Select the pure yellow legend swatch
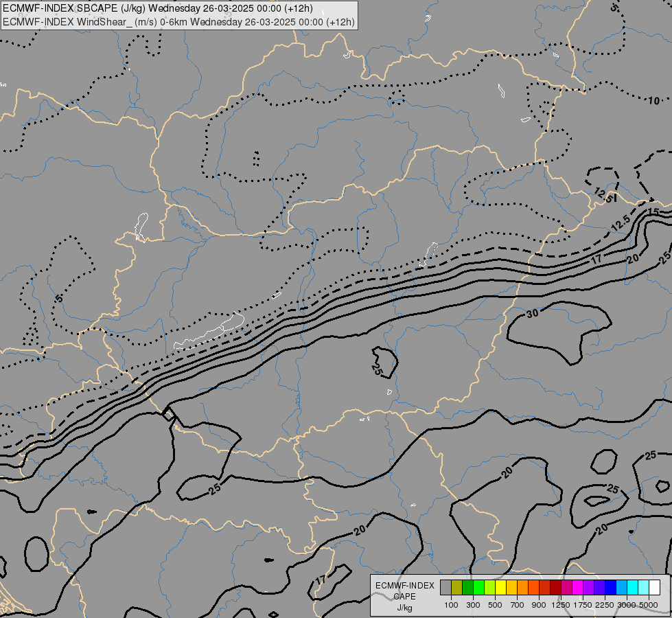Viewport: 672px width, 618px height. click(501, 588)
